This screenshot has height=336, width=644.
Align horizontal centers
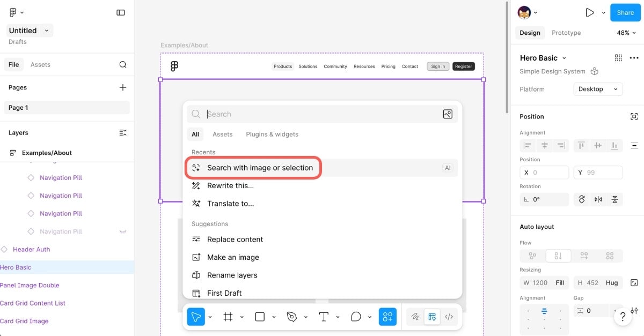point(544,145)
